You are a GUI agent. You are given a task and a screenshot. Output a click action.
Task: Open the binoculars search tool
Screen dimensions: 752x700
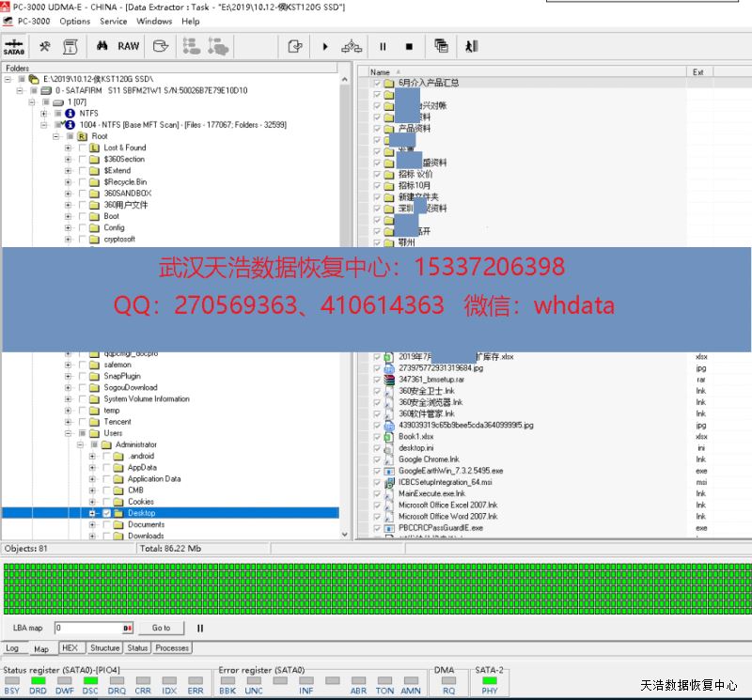point(101,46)
